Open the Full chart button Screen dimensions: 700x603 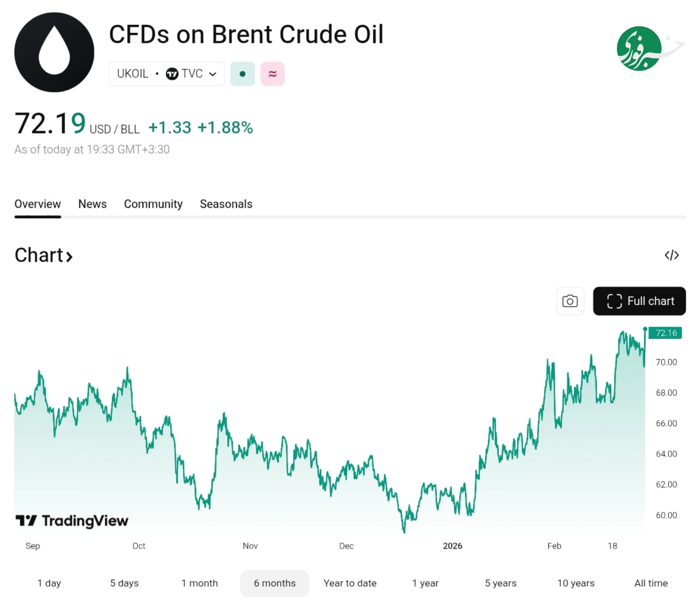tap(639, 301)
